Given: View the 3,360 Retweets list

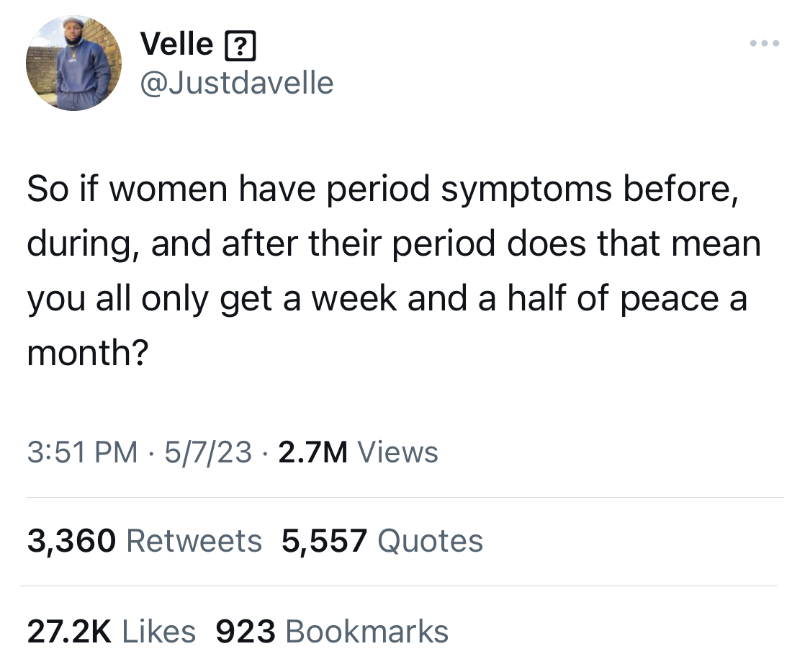Looking at the screenshot, I should [145, 541].
